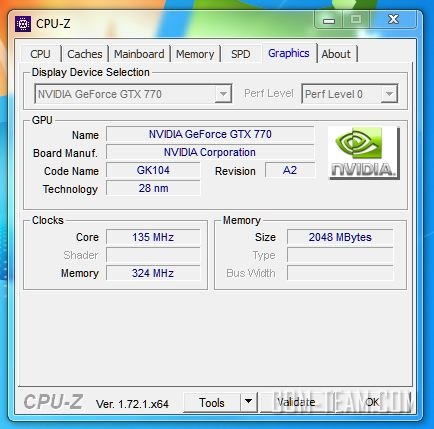The height and width of the screenshot is (429, 434).
Task: Click the Memory Size value field
Action: 340,237
